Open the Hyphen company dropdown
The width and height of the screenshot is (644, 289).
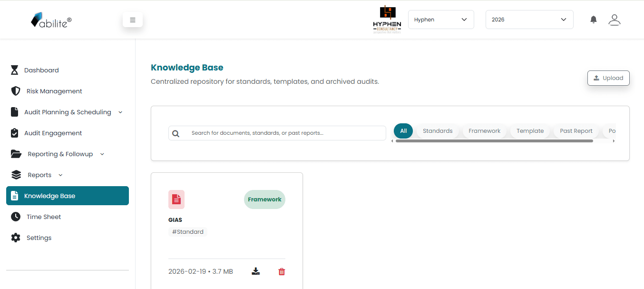click(441, 20)
